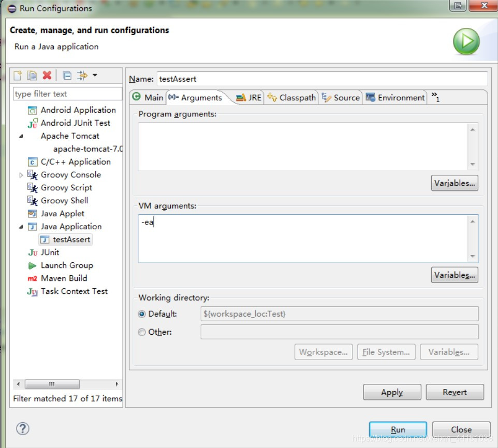Select the Arguments tab
The image size is (498, 448).
click(x=196, y=97)
